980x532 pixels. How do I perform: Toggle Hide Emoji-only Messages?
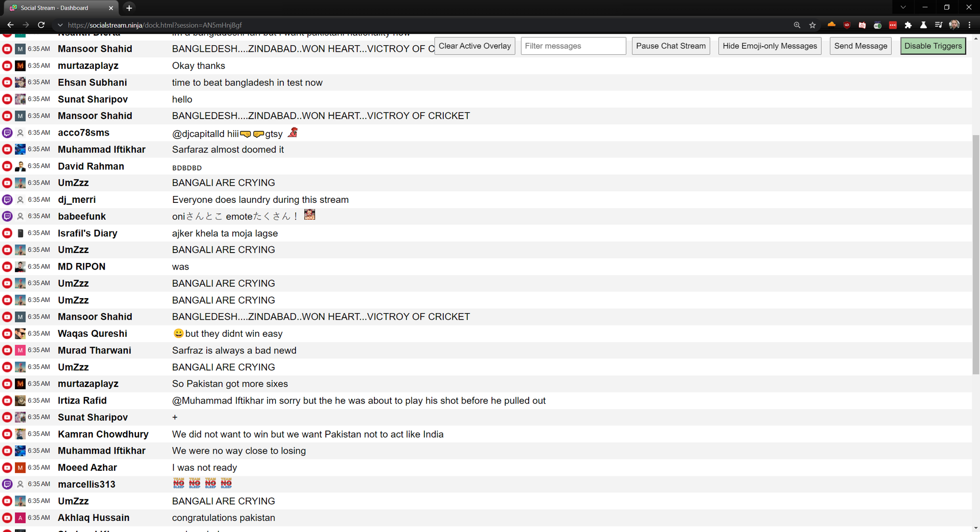tap(769, 46)
